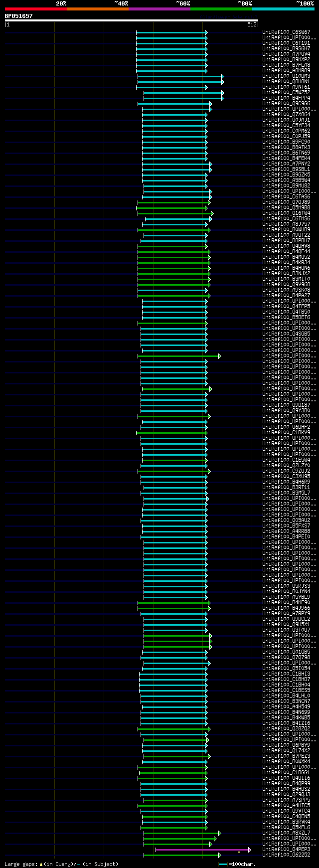Open hit UniRef100_Q1QDM3
Viewport: 319px width, 868px height.
coord(286,76)
